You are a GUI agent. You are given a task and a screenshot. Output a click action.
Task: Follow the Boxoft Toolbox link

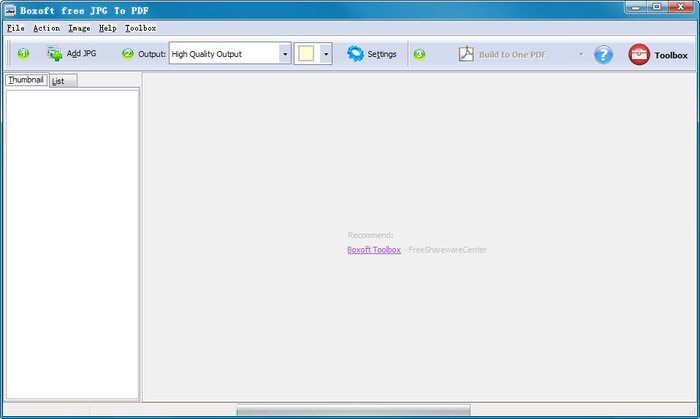coord(374,250)
